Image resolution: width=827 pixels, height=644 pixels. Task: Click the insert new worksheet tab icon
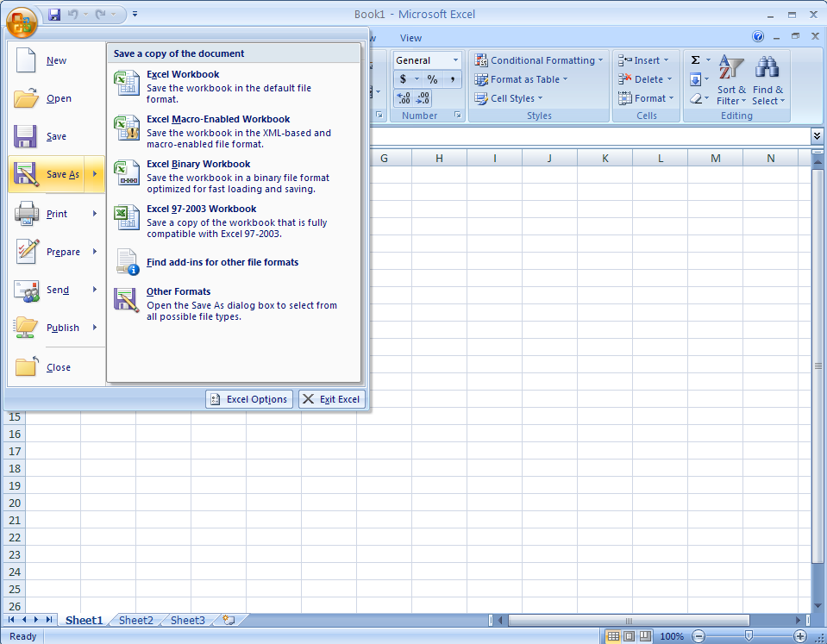[229, 620]
